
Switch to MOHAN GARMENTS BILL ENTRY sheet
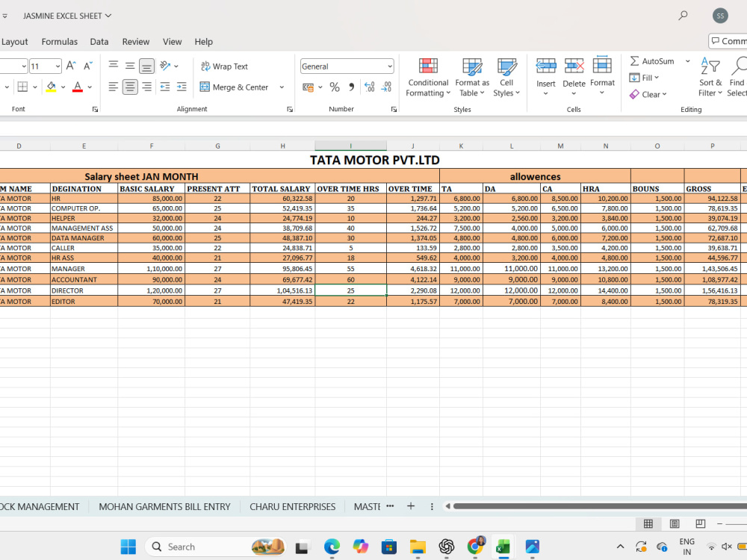[x=164, y=507]
